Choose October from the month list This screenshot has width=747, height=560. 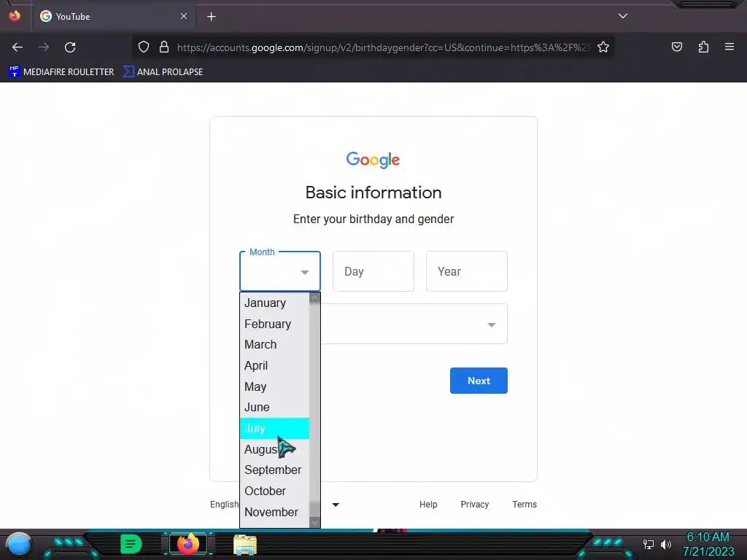click(x=274, y=491)
